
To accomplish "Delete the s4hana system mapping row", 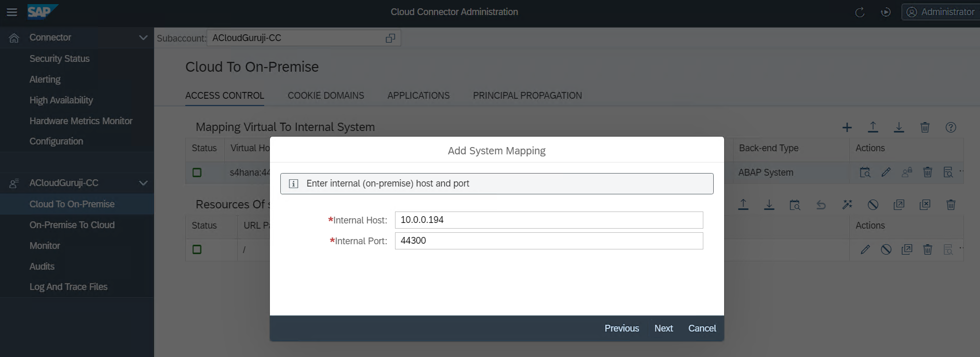I will tap(928, 172).
